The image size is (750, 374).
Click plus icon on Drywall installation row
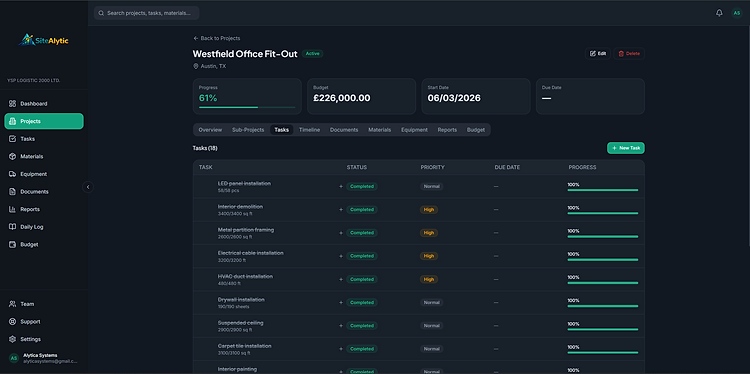point(341,303)
